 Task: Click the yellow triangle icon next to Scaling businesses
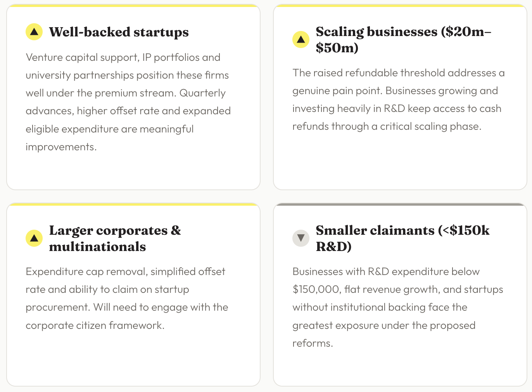(301, 40)
